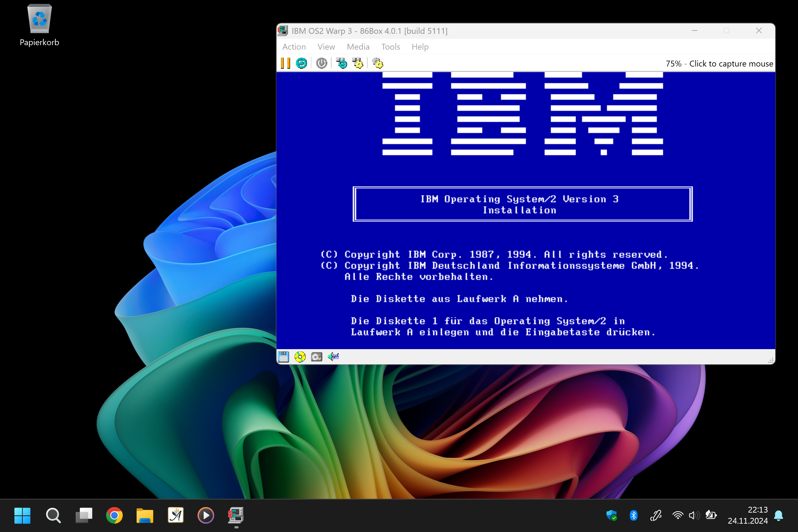Viewport: 798px width, 532px height.
Task: Pause emulation with the orange pause icon
Action: (285, 63)
